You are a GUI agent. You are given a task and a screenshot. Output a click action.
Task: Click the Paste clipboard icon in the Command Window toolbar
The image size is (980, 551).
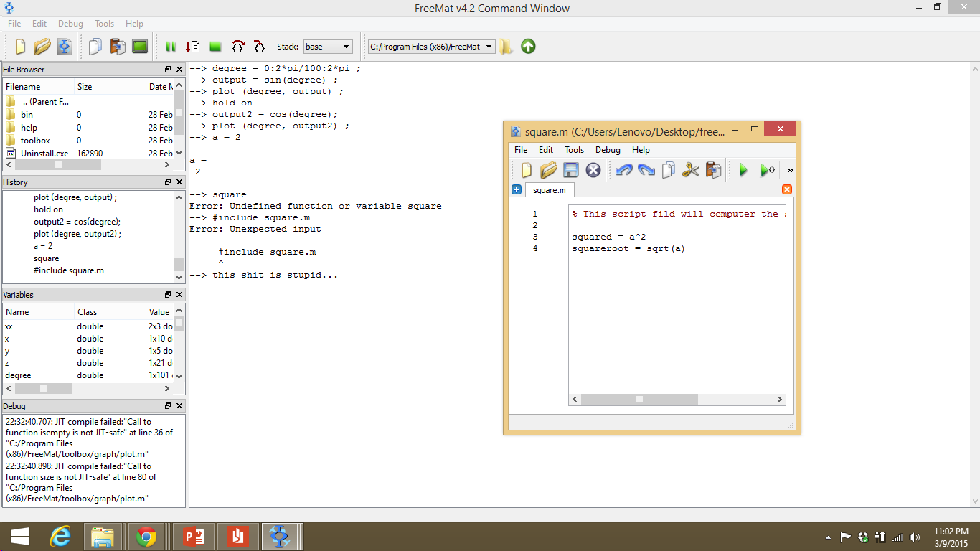pos(118,47)
